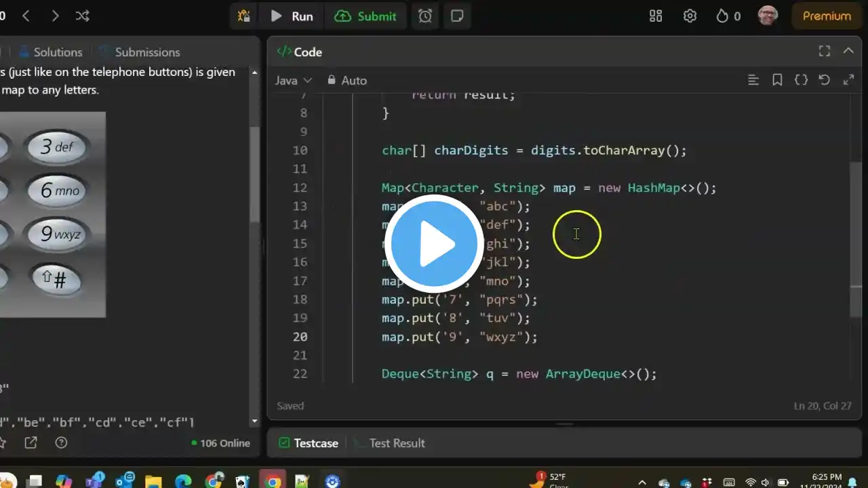Open the Test Result tab

click(x=390, y=443)
